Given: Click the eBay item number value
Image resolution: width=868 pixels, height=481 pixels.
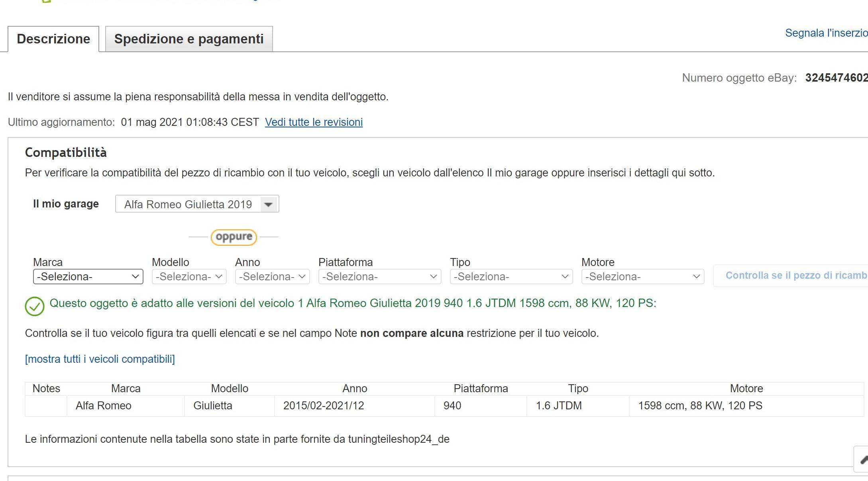Looking at the screenshot, I should pos(837,78).
